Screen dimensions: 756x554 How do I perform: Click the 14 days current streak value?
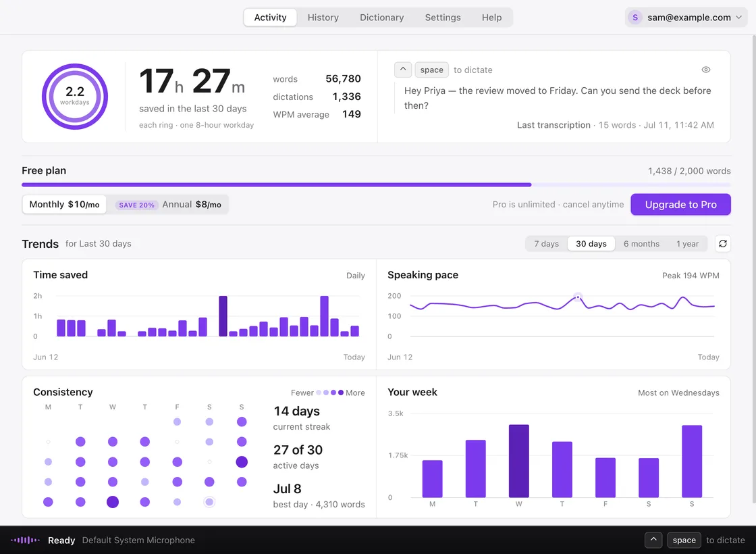click(296, 411)
